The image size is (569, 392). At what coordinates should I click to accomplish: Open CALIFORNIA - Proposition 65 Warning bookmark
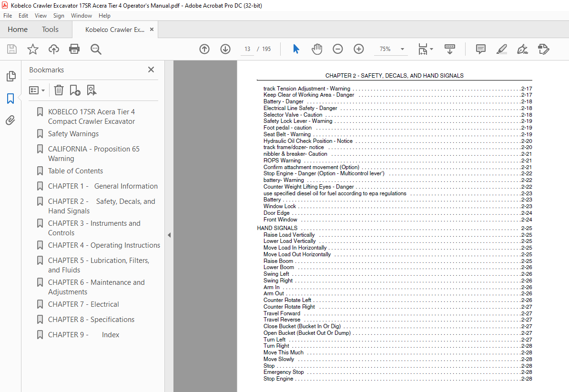(x=93, y=154)
